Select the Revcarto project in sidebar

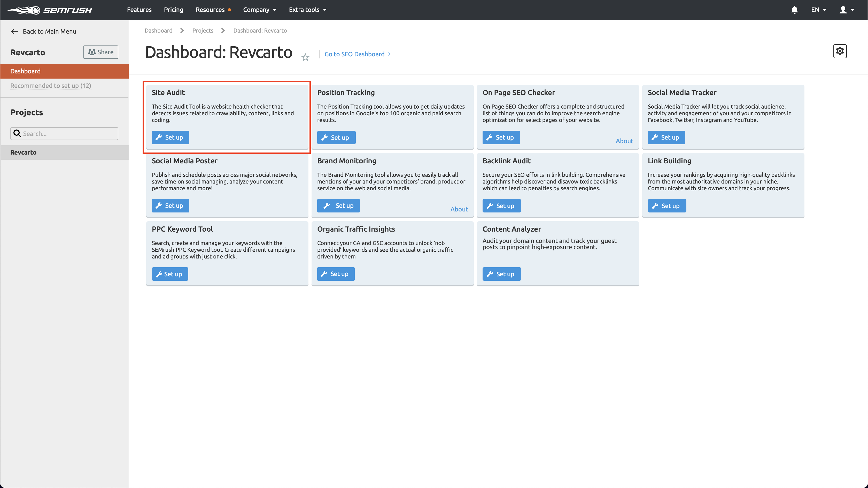[64, 152]
